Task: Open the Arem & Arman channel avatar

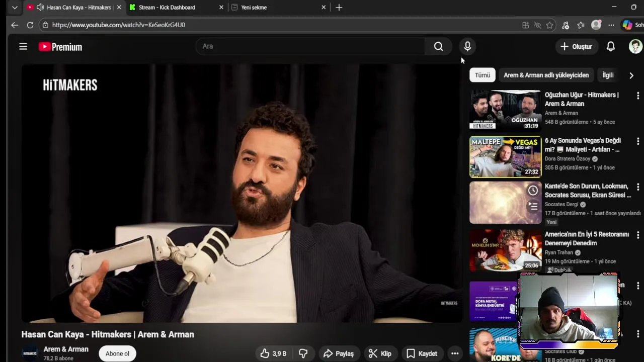Action: 30,353
